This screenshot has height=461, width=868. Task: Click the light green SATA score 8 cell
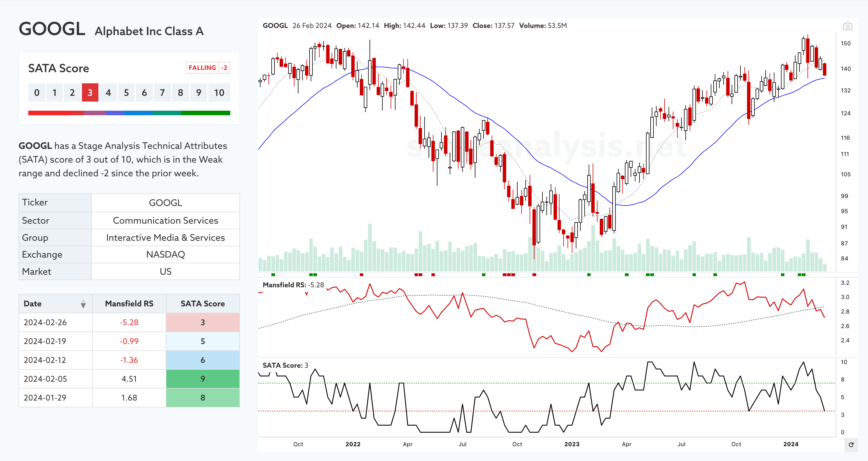pyautogui.click(x=203, y=398)
